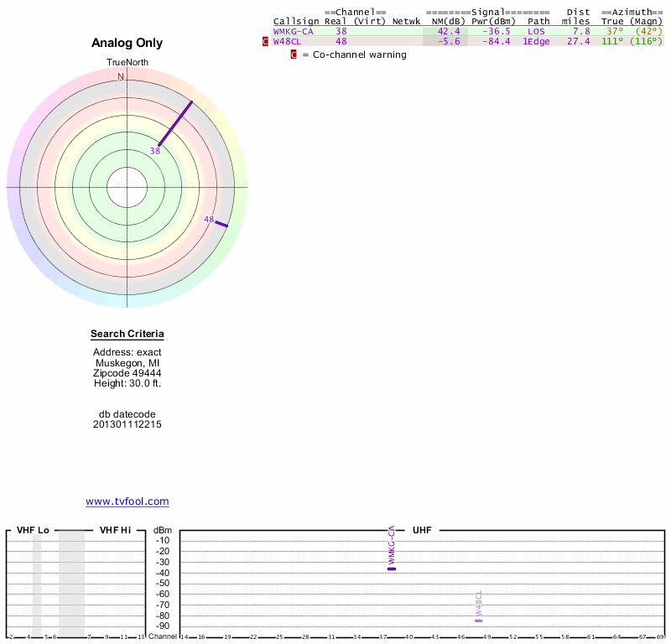Select the 42.4 noise margin cell
This screenshot has height=644, width=671.
449,31
